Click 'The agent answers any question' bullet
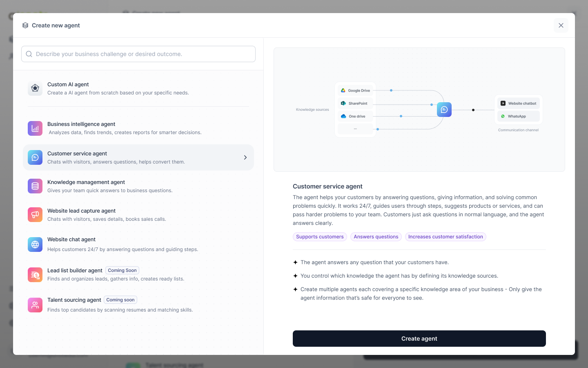 click(374, 263)
